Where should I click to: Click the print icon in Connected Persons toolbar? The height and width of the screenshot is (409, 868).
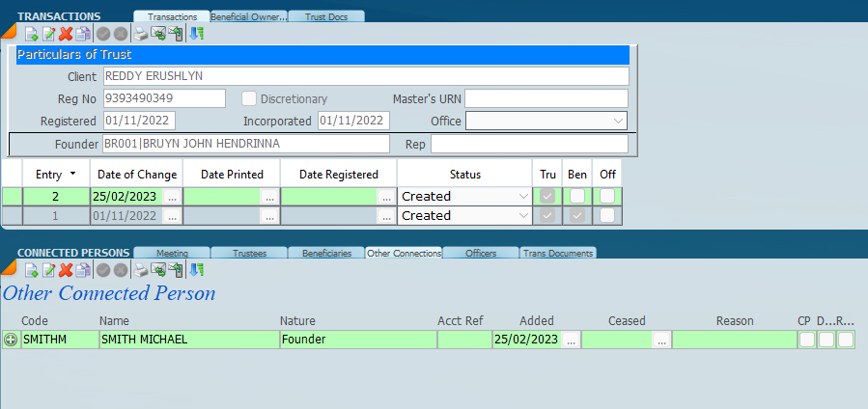click(141, 270)
